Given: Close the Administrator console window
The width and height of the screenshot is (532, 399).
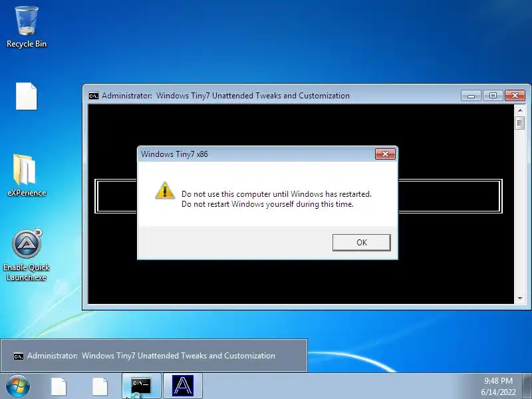Looking at the screenshot, I should click(x=515, y=96).
